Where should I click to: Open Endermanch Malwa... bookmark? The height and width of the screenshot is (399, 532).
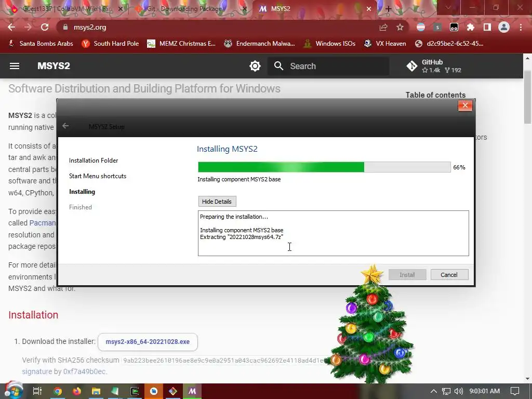(260, 44)
